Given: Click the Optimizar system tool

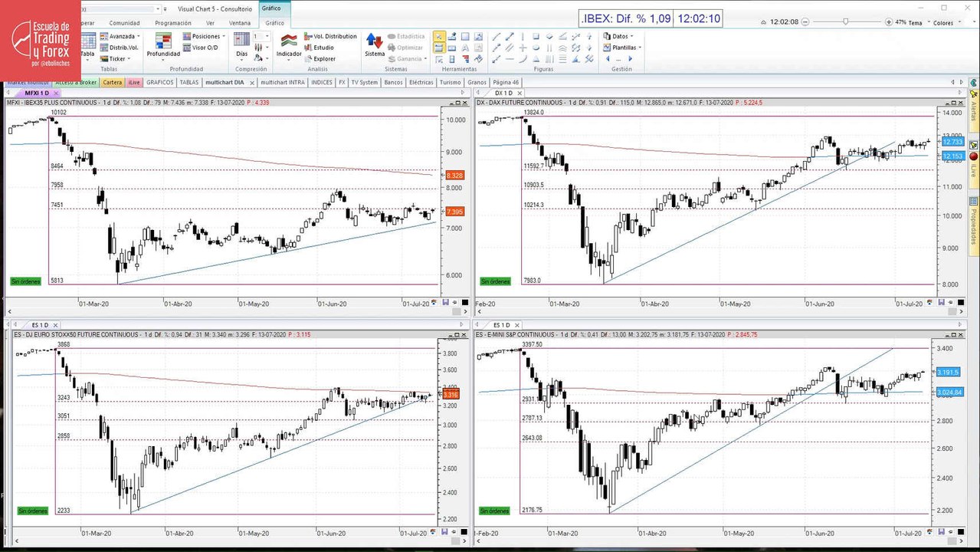Looking at the screenshot, I should [405, 48].
